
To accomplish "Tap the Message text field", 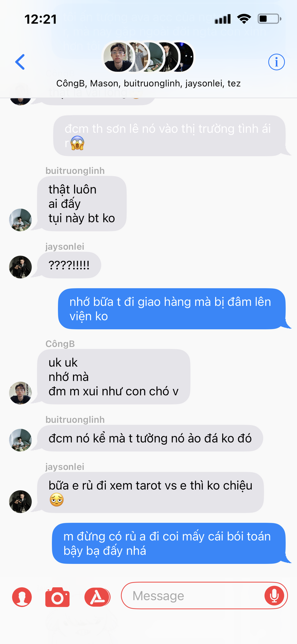I will click(x=204, y=596).
